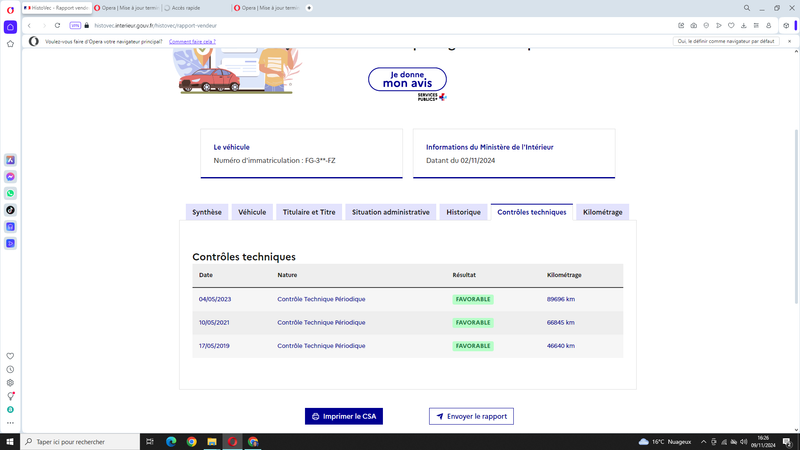The image size is (800, 450).
Task: Toggle the VPN badge in address bar
Action: pyautogui.click(x=75, y=26)
